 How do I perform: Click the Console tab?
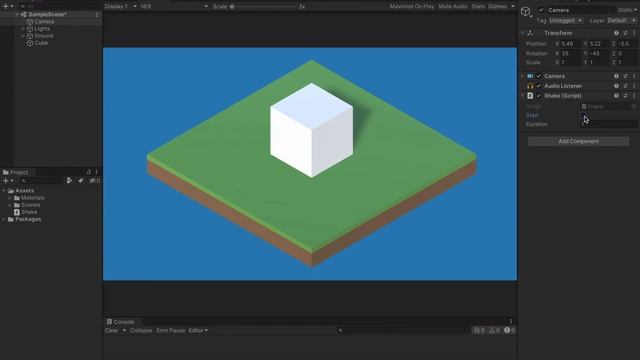[x=120, y=322]
